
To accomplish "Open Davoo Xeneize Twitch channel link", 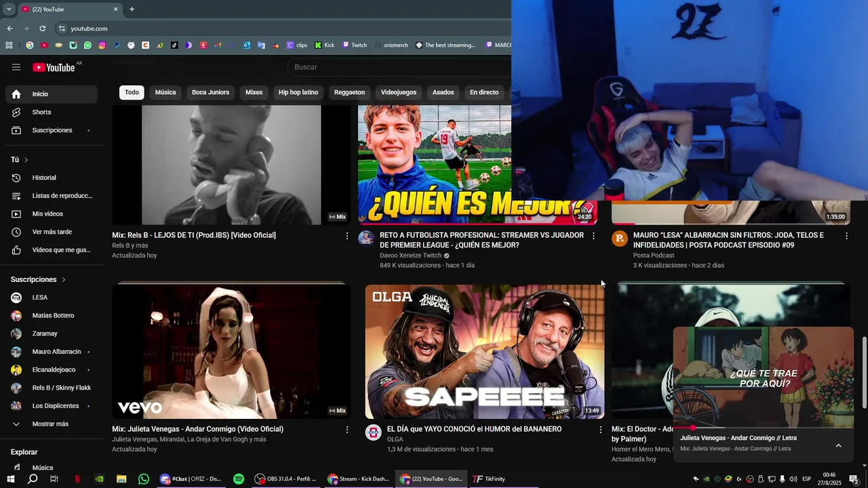I will [410, 256].
